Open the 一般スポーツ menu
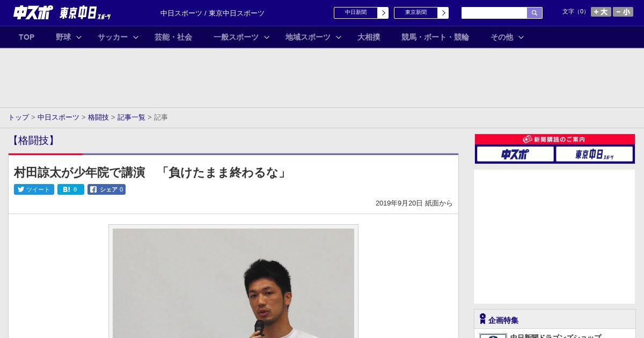 (236, 37)
